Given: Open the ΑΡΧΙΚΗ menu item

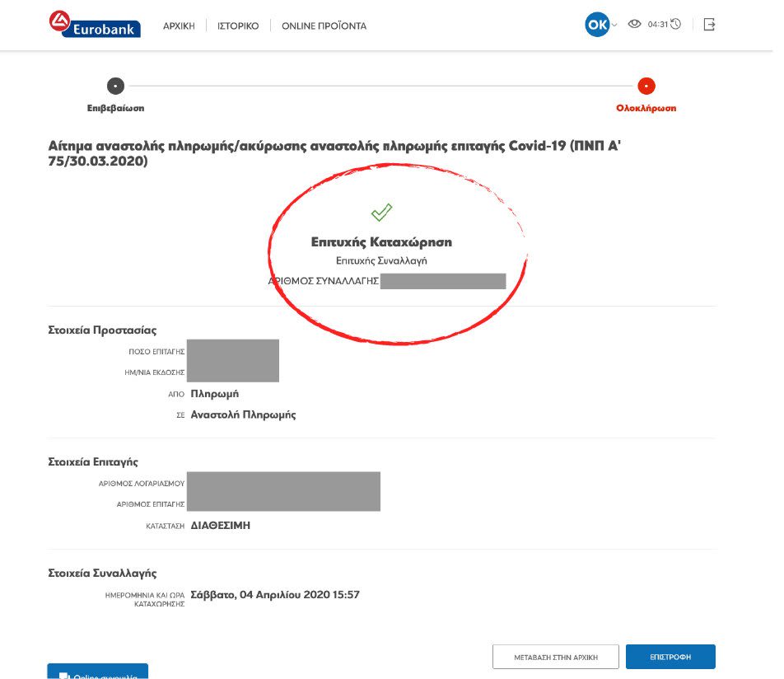Looking at the screenshot, I should click(x=179, y=26).
